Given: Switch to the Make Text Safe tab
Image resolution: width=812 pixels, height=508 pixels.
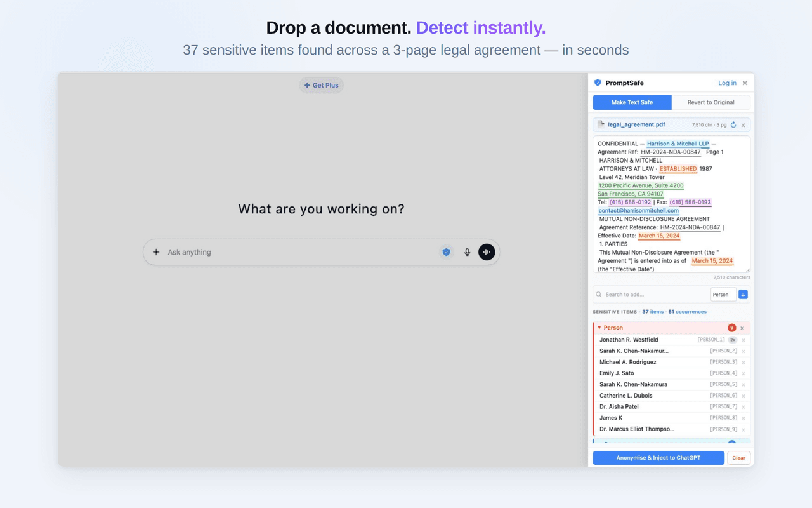Looking at the screenshot, I should pyautogui.click(x=632, y=102).
